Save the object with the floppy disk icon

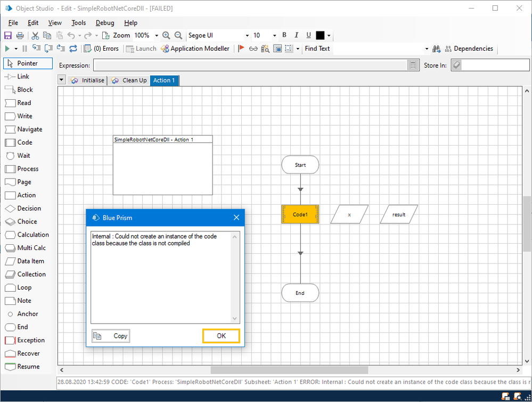click(8, 35)
